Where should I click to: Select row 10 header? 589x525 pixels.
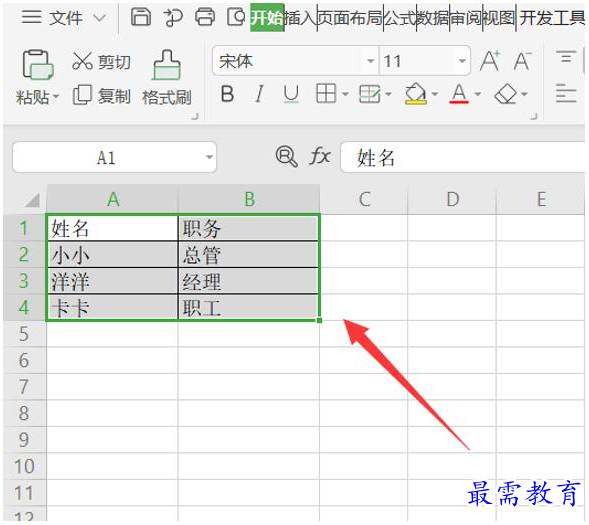coord(24,466)
